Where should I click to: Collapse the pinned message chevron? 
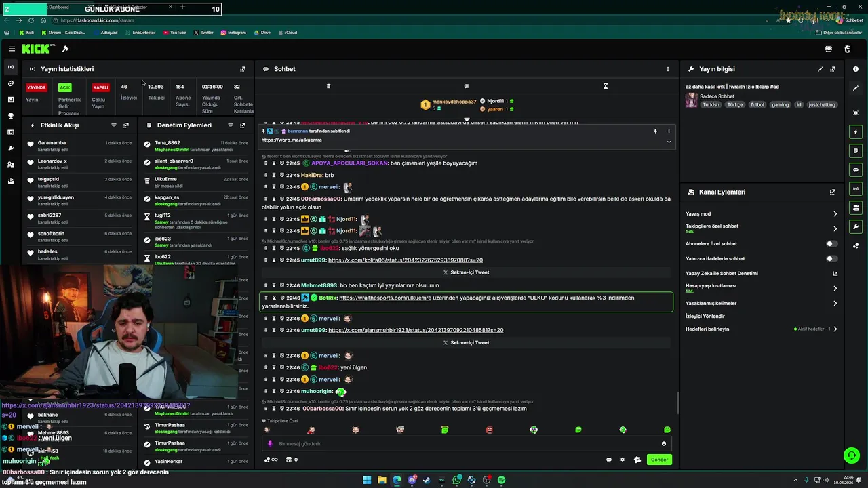[669, 142]
